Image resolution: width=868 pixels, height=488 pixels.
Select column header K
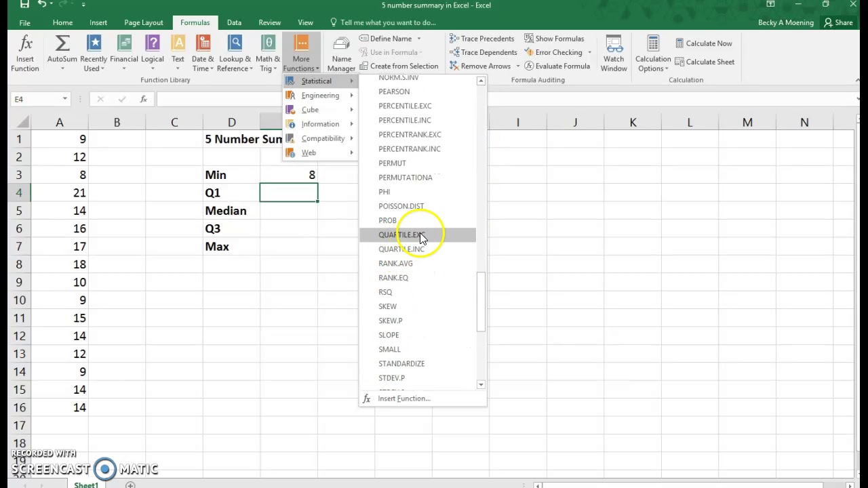[x=633, y=122]
